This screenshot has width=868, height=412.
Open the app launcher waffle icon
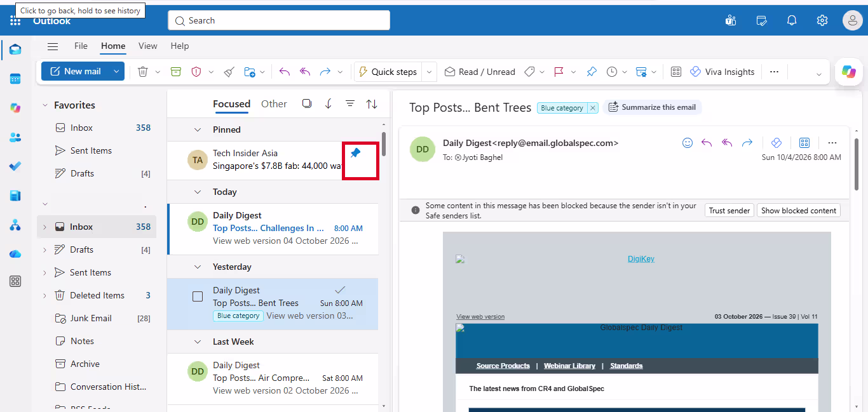[15, 20]
